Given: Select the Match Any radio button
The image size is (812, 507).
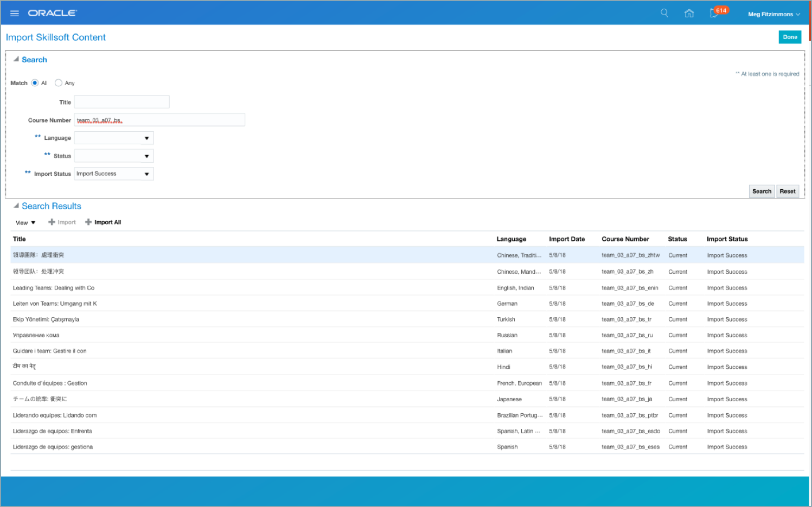Looking at the screenshot, I should point(58,83).
